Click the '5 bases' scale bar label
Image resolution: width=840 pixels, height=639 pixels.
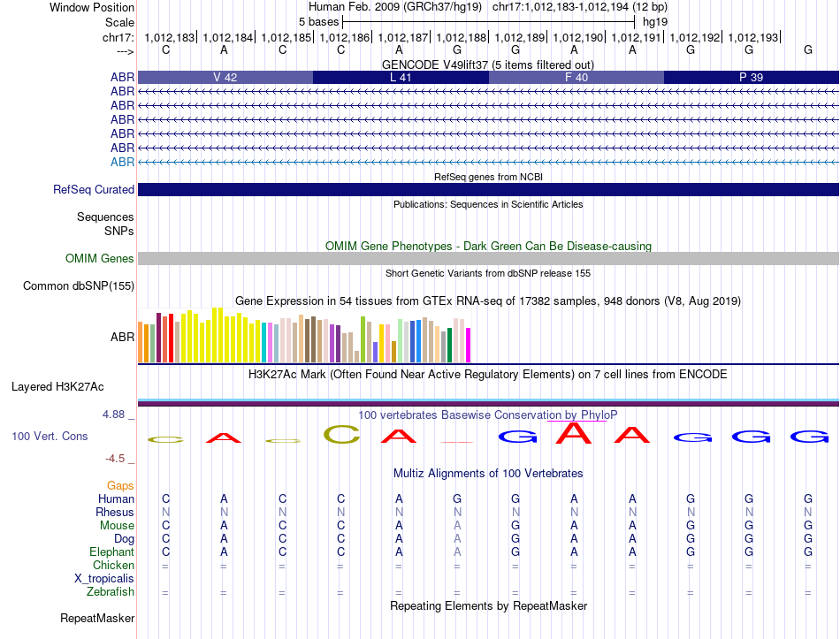[318, 22]
